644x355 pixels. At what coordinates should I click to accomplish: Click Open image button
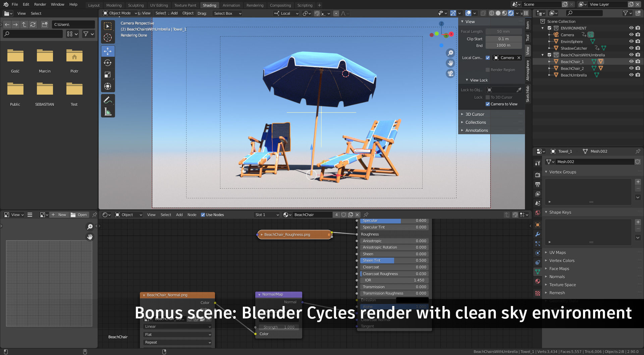(x=79, y=215)
